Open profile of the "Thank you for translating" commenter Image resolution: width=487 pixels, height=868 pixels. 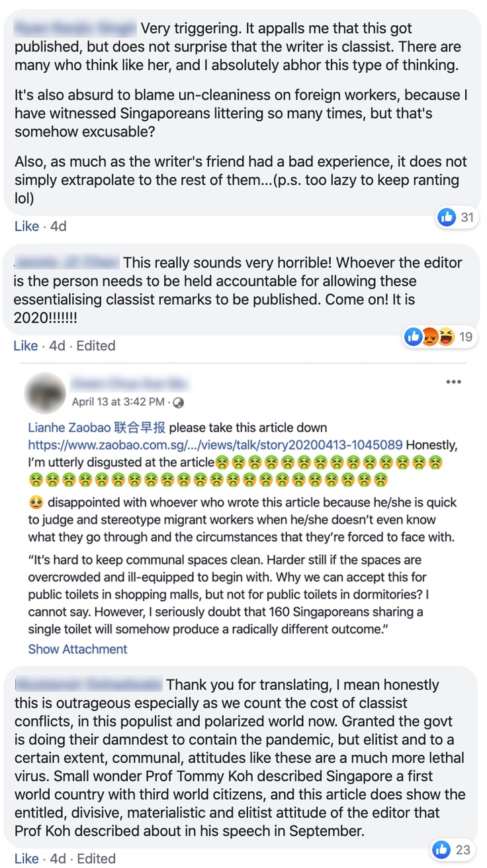click(x=88, y=685)
